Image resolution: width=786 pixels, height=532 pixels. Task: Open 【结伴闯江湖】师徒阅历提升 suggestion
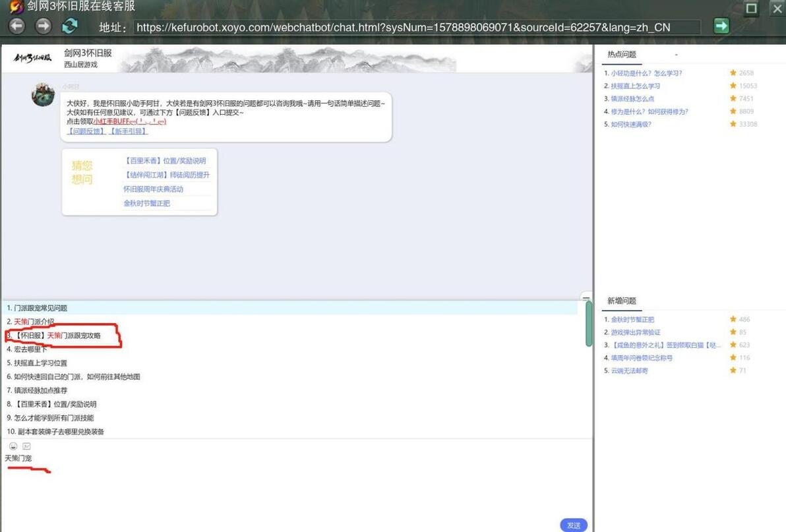click(166, 175)
